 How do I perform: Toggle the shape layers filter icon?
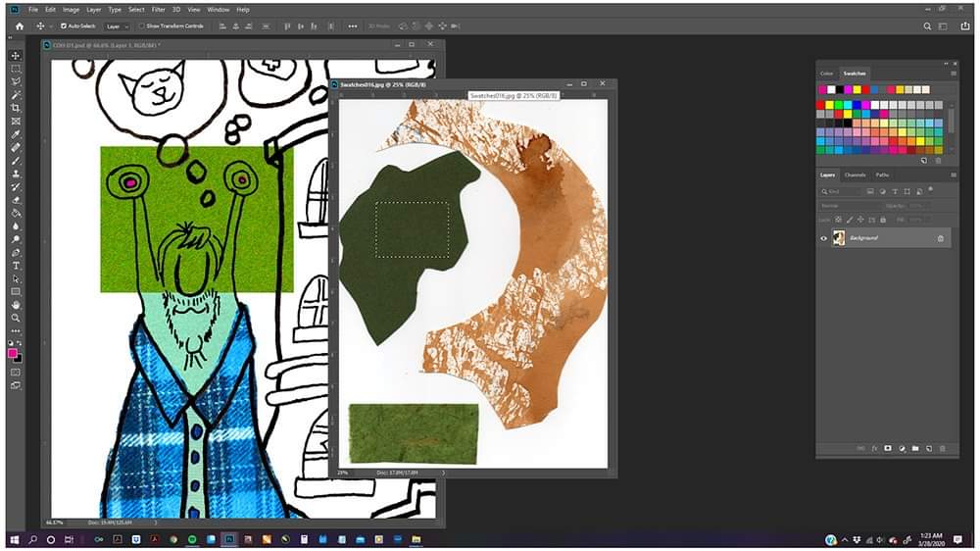(x=906, y=191)
